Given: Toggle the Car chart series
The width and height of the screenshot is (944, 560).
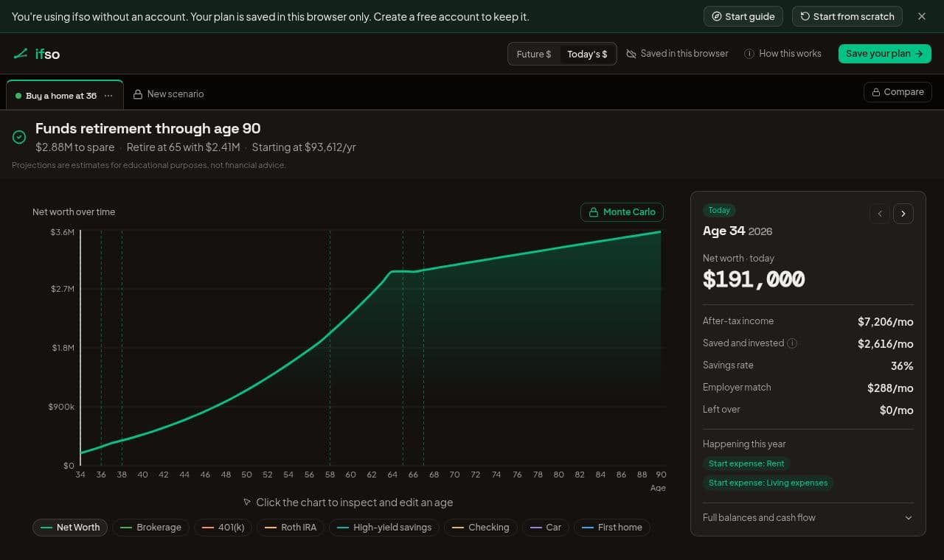Looking at the screenshot, I should [x=546, y=528].
